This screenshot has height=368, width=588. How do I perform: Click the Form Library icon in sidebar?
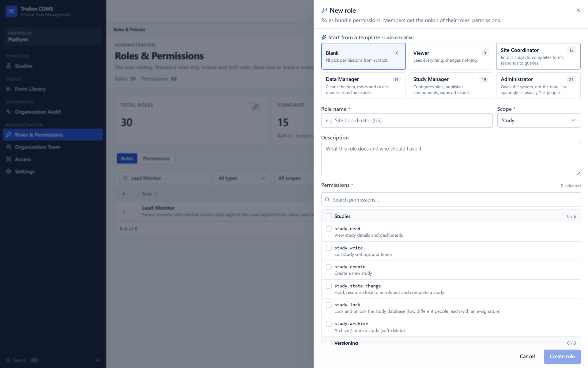9,89
